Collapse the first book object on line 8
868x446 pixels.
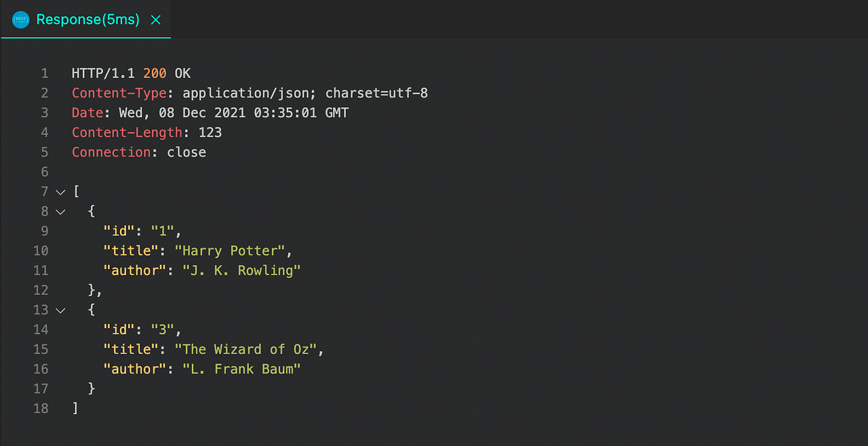click(60, 211)
